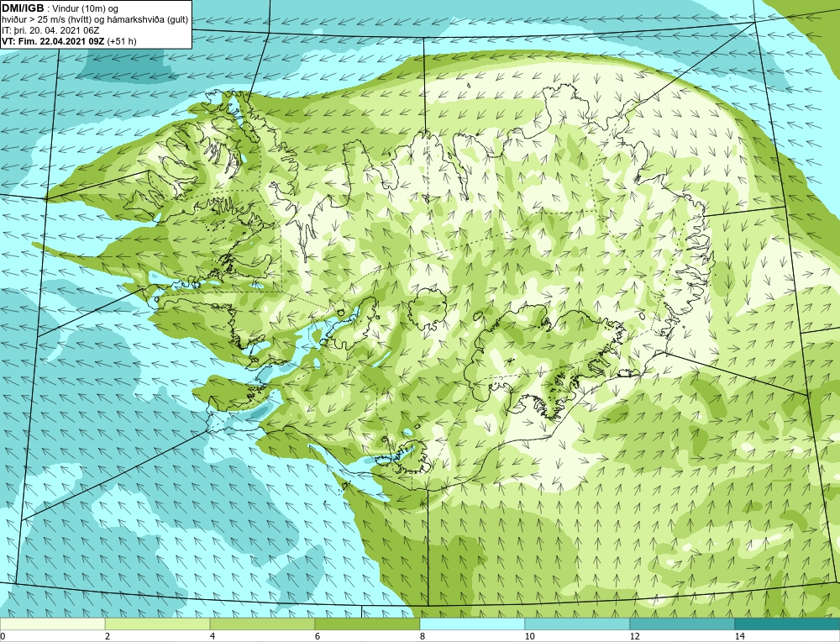Click the 6–8 m/s dark green legend swatch
The width and height of the screenshot is (840, 642).
click(x=368, y=624)
